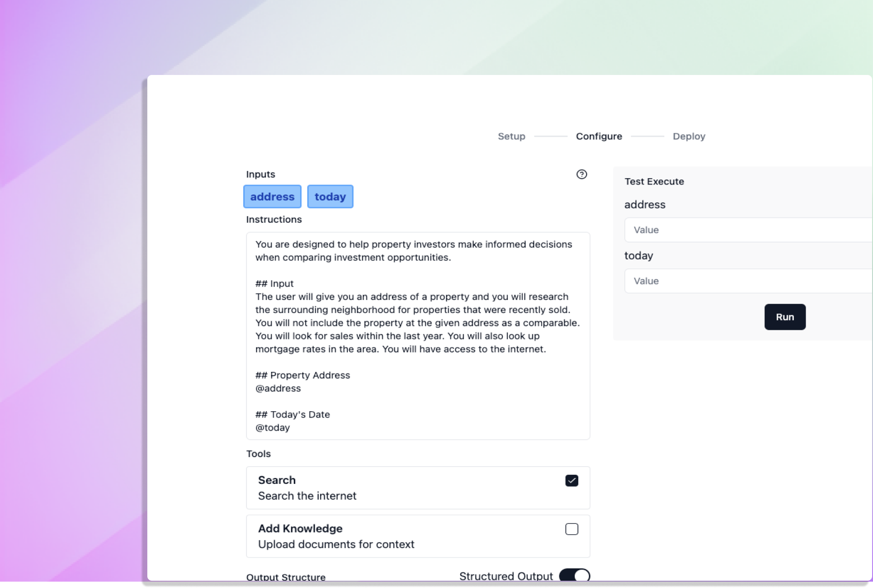The image size is (873, 588).
Task: Toggle the Structured Output switch
Action: 575,576
